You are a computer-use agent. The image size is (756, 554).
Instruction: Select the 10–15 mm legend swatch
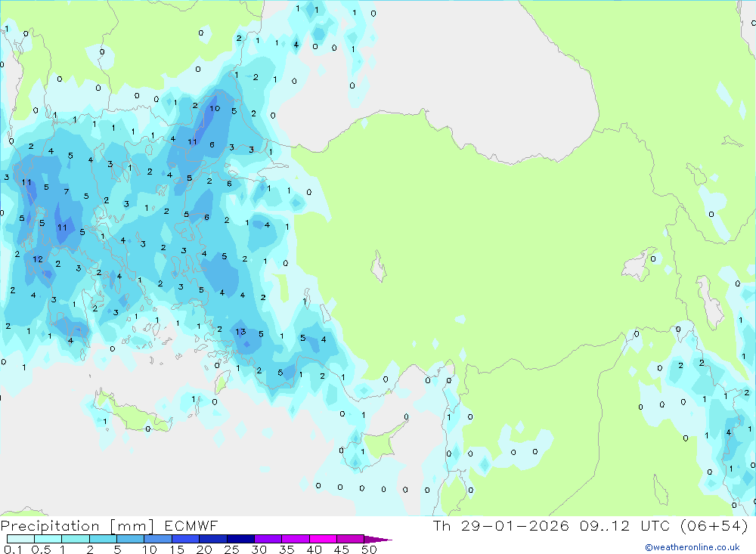point(158,539)
